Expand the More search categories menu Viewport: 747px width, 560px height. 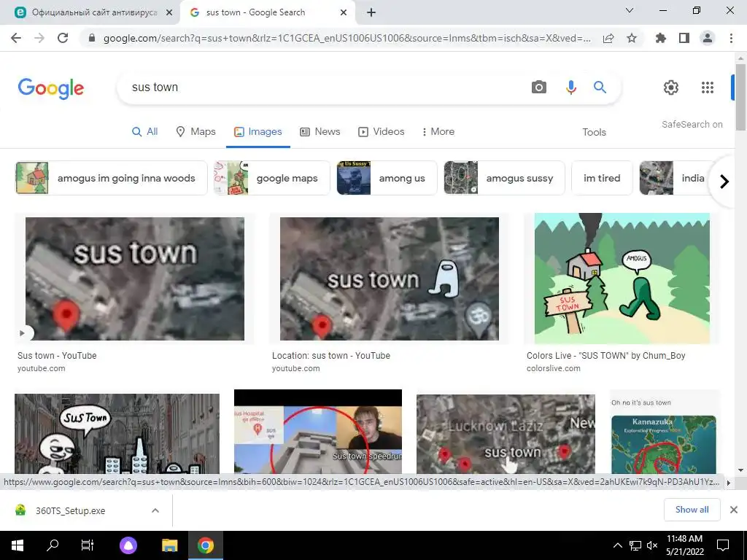[438, 131]
